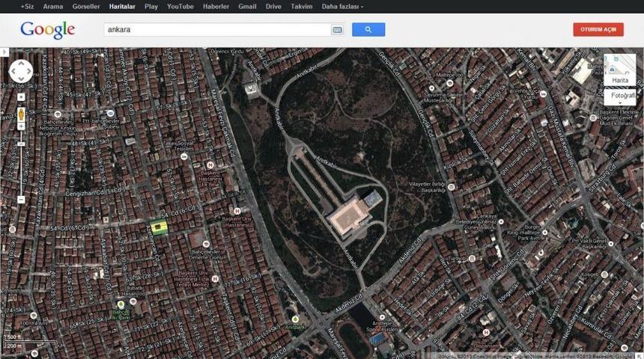Click the Turmob marker icon
The image size is (644, 359).
[472, 259]
